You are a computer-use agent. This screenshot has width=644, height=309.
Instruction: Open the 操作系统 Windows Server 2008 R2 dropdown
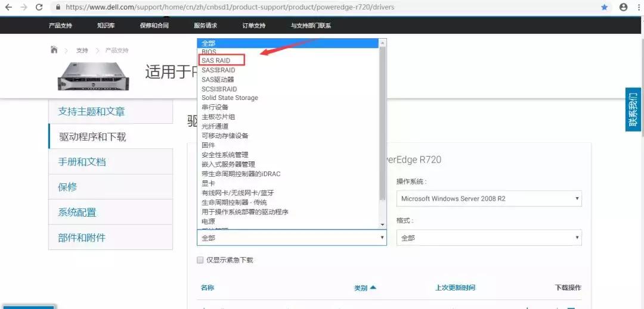(x=489, y=198)
